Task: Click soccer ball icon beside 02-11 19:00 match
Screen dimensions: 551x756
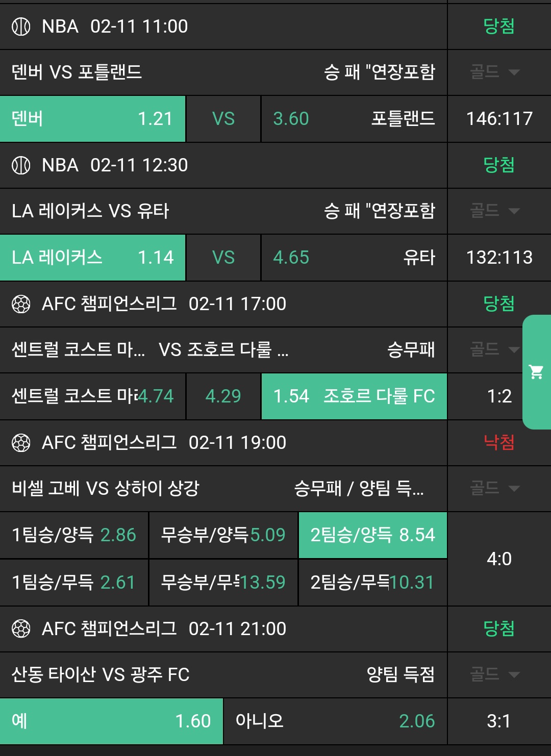Action: click(x=21, y=443)
